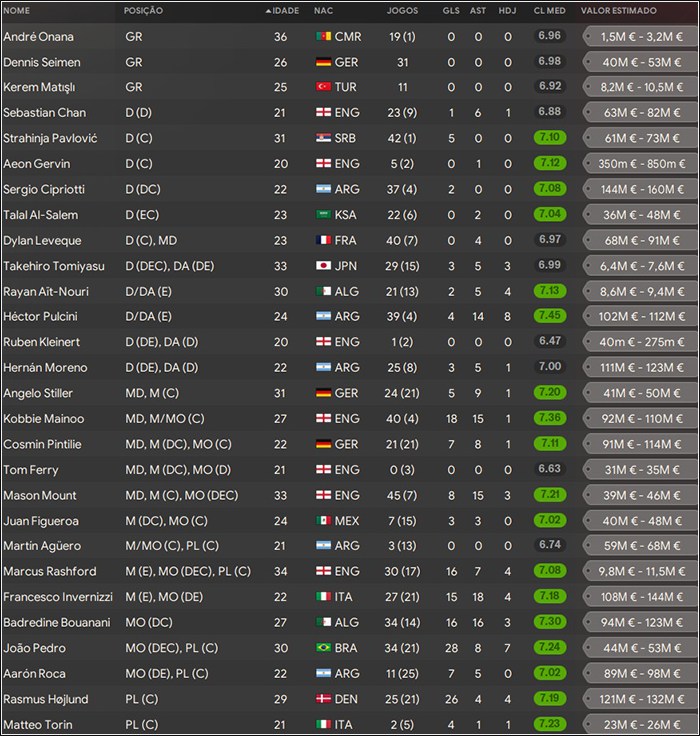Sort by the HDJ column header

coord(508,11)
